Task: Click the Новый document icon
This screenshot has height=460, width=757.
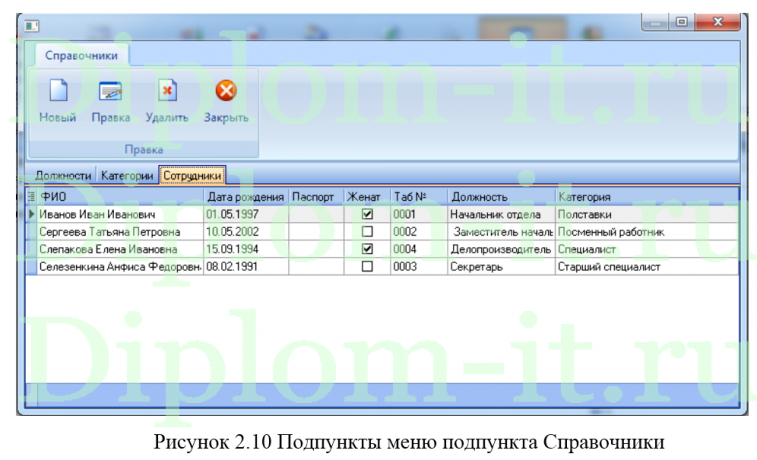Action: pyautogui.click(x=58, y=91)
